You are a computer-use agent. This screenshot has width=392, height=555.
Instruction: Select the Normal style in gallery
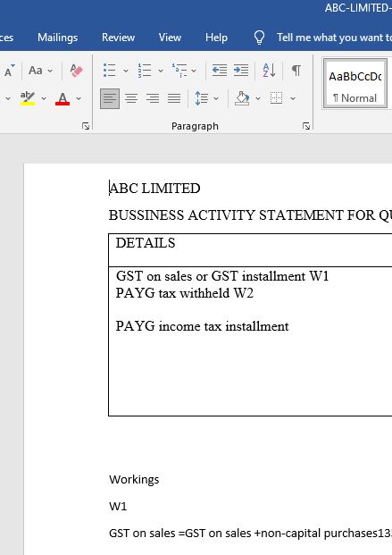click(354, 83)
